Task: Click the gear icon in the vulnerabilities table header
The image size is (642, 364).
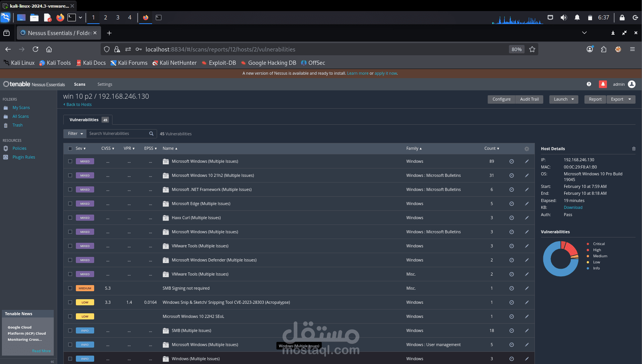Action: click(x=527, y=149)
